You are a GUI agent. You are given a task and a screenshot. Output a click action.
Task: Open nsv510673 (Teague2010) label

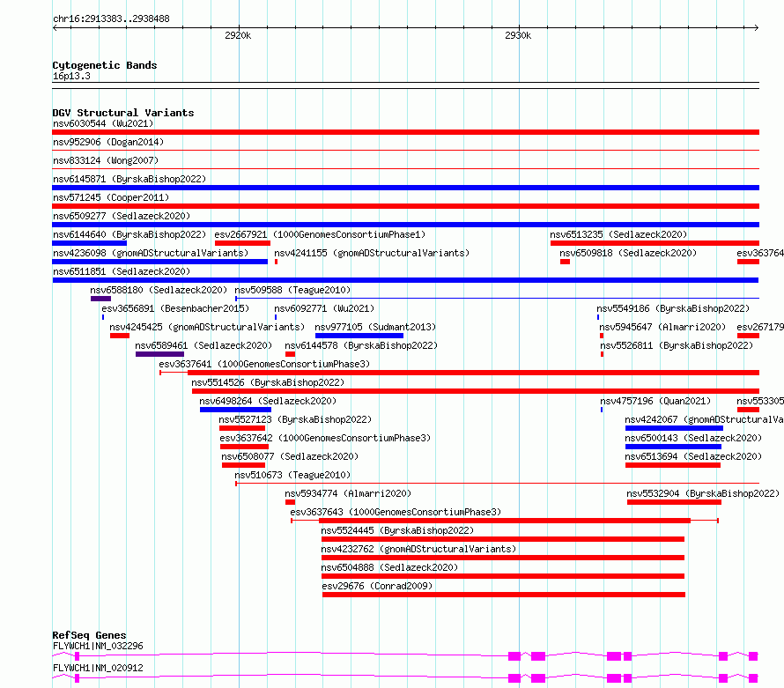[292, 475]
